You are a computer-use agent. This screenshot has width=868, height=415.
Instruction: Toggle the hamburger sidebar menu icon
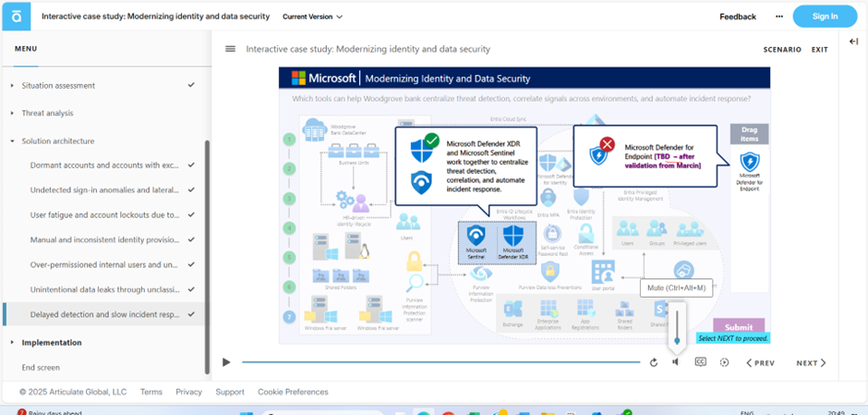[x=230, y=49]
